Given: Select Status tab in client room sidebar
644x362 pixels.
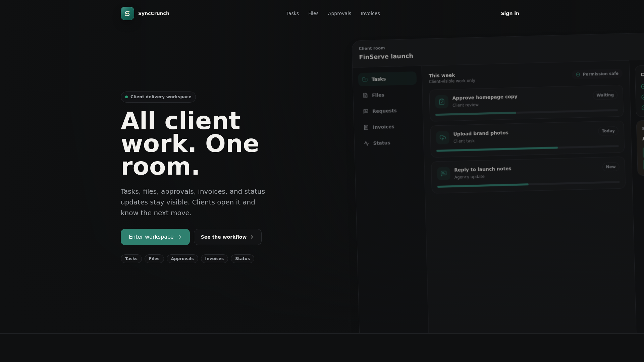Looking at the screenshot, I should coord(389,143).
